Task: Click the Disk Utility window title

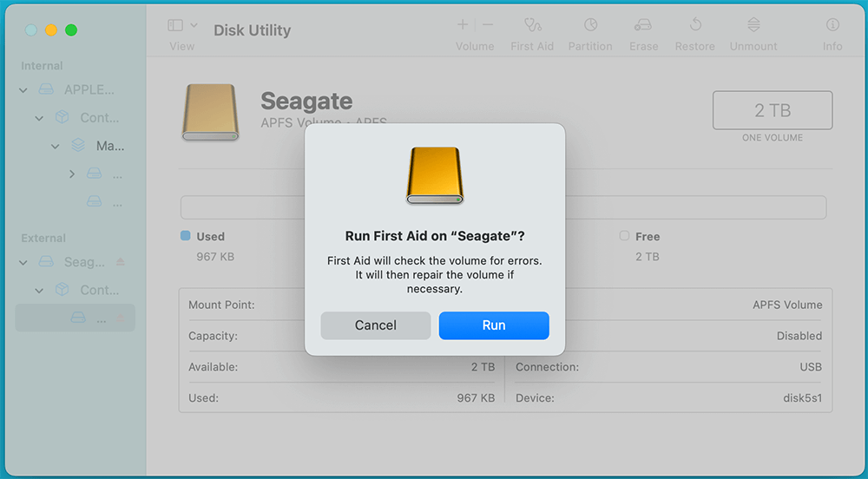Action: (253, 30)
